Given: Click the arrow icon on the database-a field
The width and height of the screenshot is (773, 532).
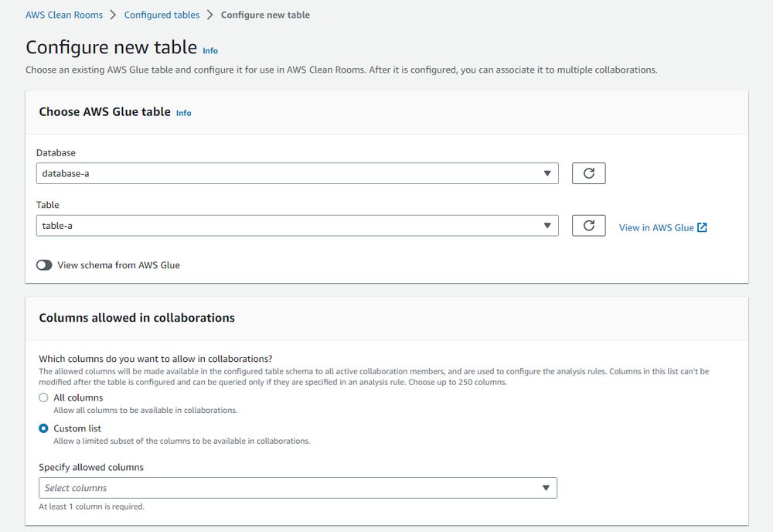Looking at the screenshot, I should 547,173.
